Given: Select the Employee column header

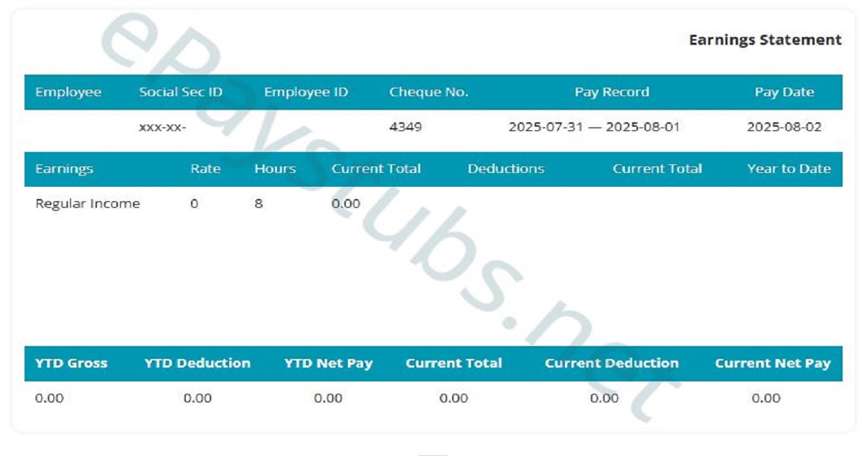Looking at the screenshot, I should click(68, 92).
